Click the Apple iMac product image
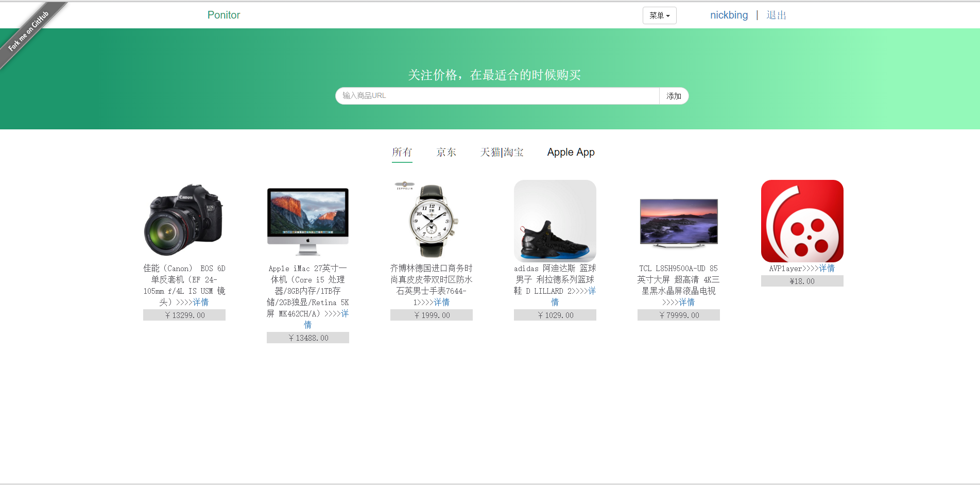Viewport: 980px width, 485px height. (308, 221)
